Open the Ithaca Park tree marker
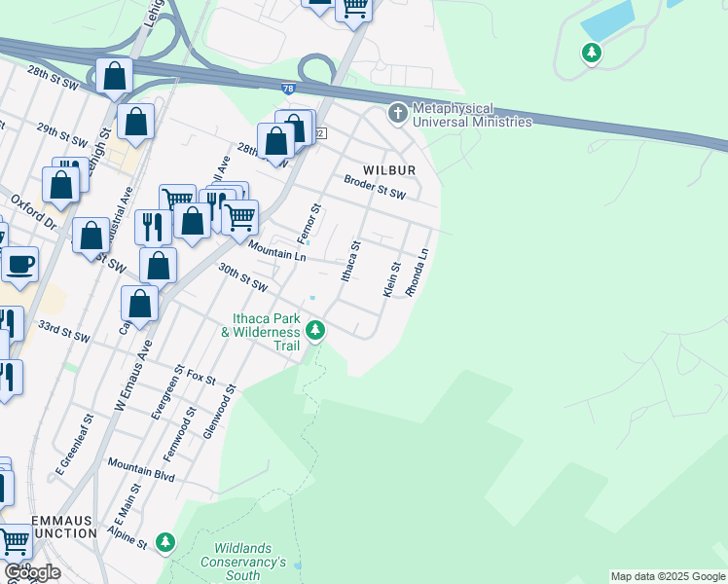The height and width of the screenshot is (584, 728). click(x=315, y=332)
